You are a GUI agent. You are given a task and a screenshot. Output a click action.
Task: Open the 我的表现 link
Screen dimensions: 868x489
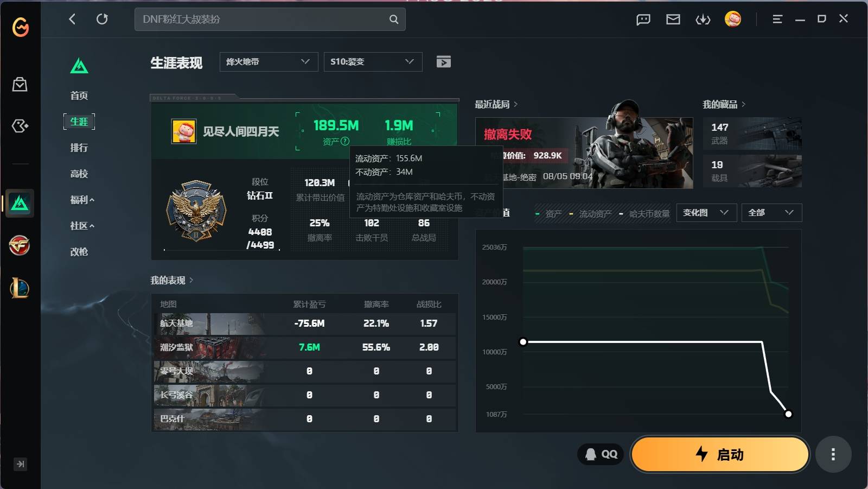pyautogui.click(x=172, y=280)
